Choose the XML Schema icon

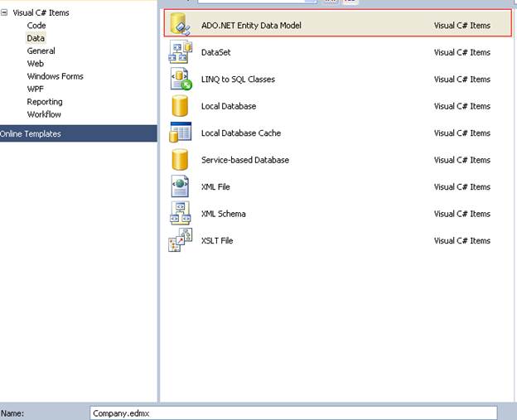pos(180,213)
